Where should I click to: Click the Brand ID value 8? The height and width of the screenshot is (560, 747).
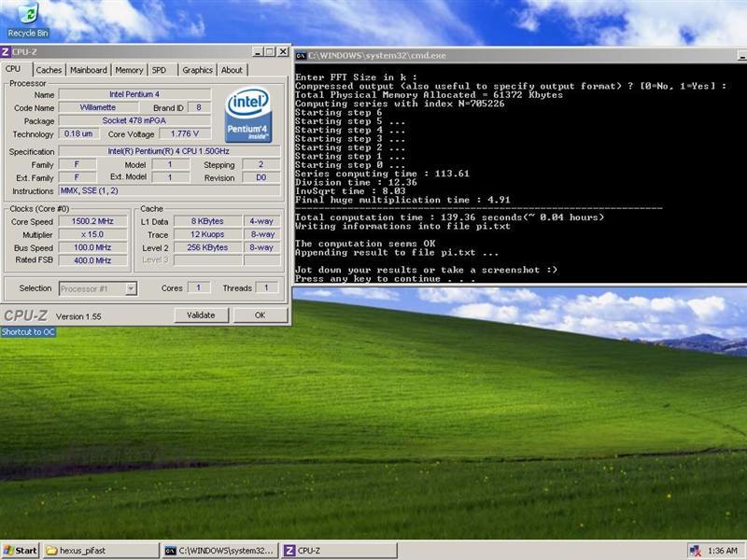[x=199, y=107]
